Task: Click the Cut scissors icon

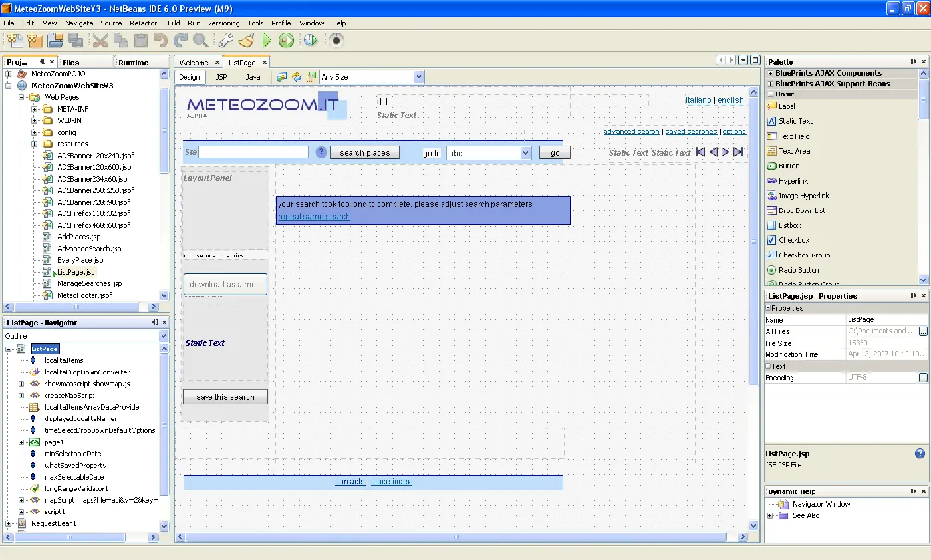Action: (100, 41)
